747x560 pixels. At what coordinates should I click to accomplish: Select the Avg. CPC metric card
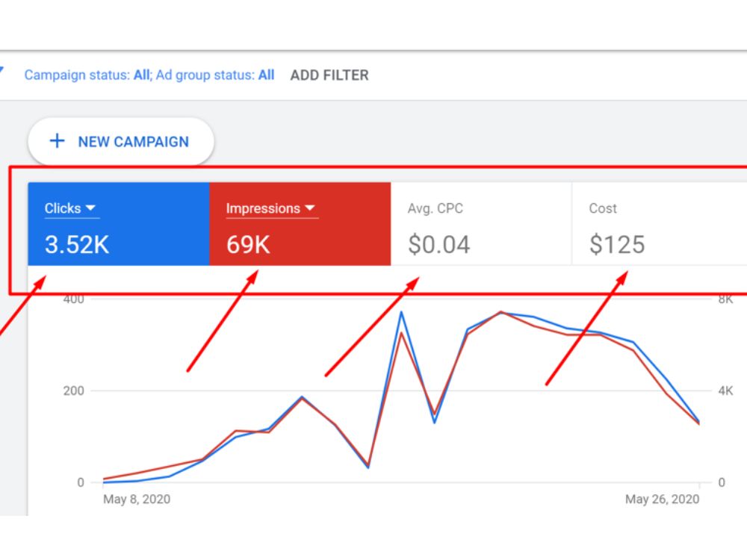(x=481, y=224)
